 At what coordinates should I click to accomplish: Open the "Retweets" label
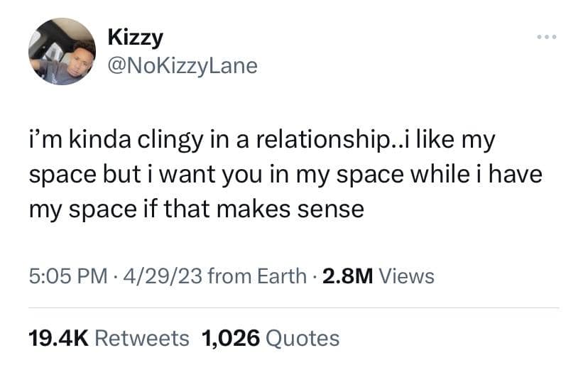[142, 338]
